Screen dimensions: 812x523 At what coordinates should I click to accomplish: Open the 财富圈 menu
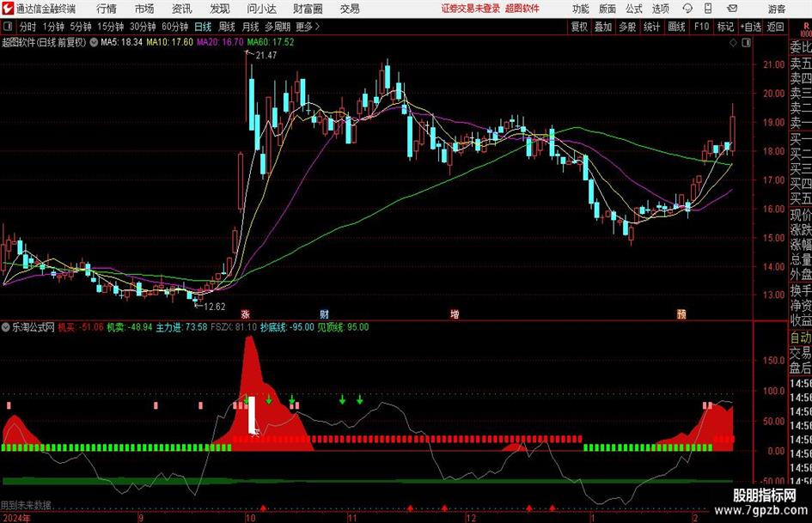[x=308, y=9]
